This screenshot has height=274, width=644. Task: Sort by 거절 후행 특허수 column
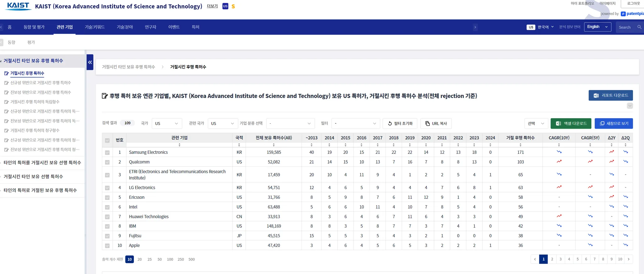(520, 145)
